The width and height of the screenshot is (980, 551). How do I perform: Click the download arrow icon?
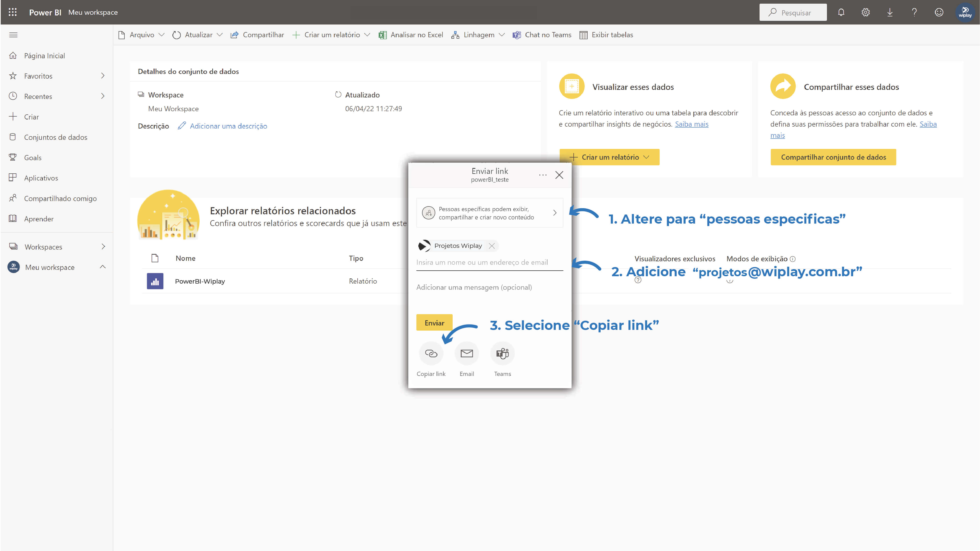[890, 12]
